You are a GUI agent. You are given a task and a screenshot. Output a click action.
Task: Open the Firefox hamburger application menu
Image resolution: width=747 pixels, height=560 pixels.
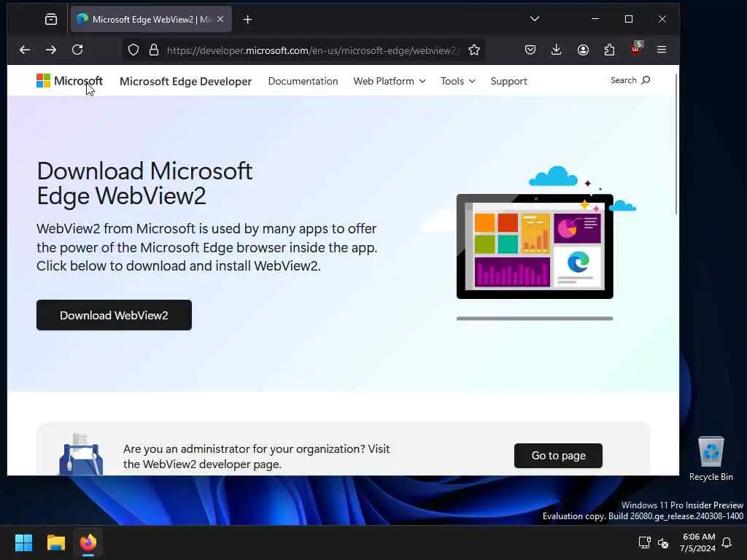tap(662, 50)
